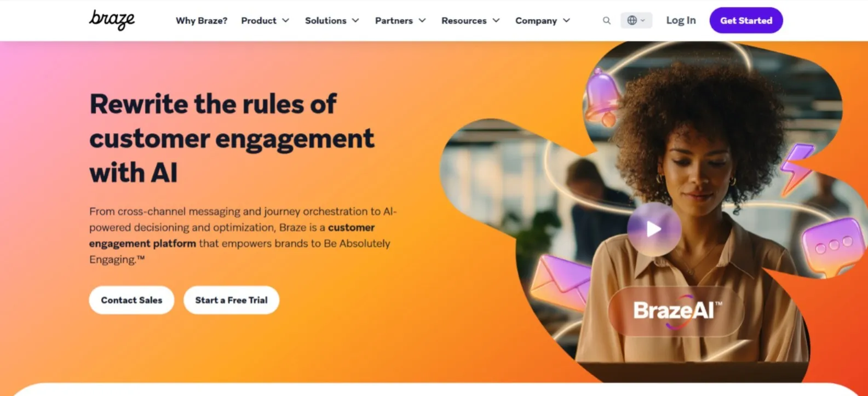Expand the Product menu

coord(265,20)
